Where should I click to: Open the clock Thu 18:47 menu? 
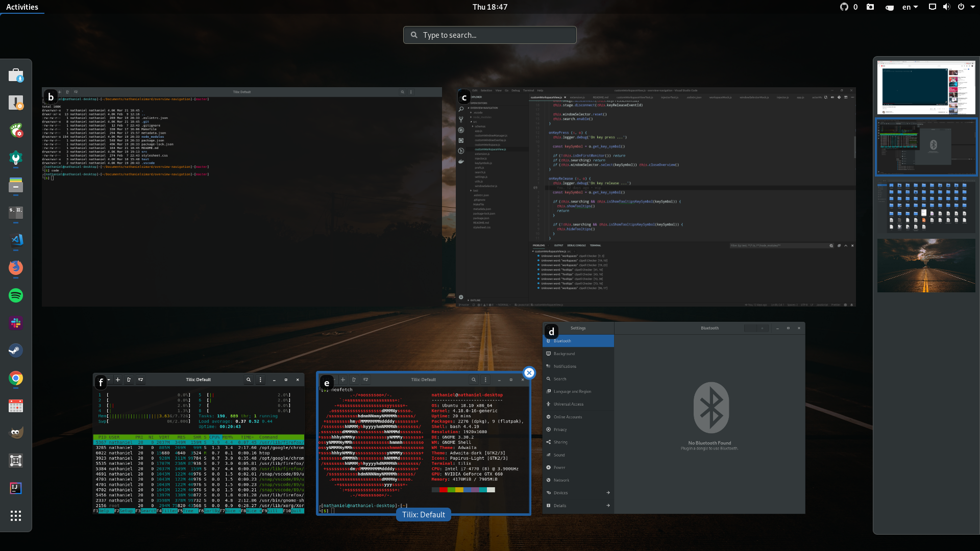[489, 7]
